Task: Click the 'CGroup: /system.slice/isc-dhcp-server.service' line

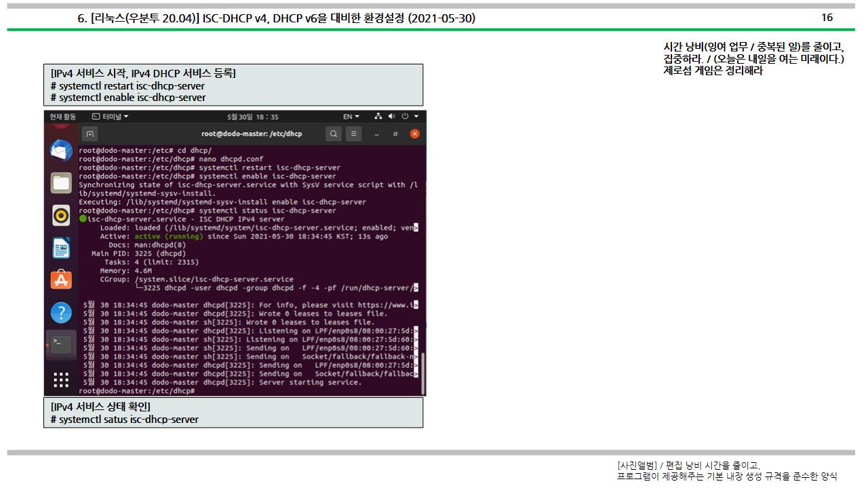Action: click(197, 279)
